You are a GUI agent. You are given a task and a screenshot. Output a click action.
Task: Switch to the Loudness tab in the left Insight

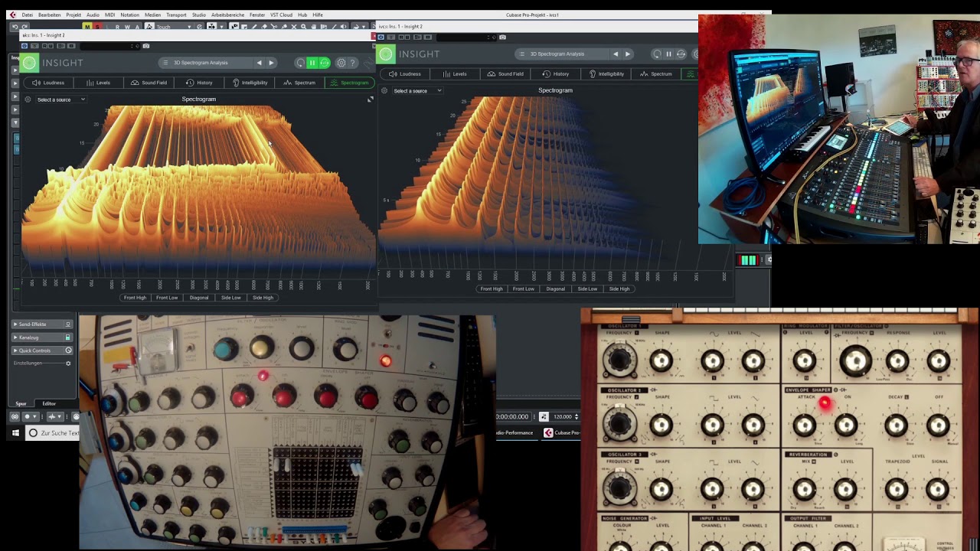[x=48, y=83]
